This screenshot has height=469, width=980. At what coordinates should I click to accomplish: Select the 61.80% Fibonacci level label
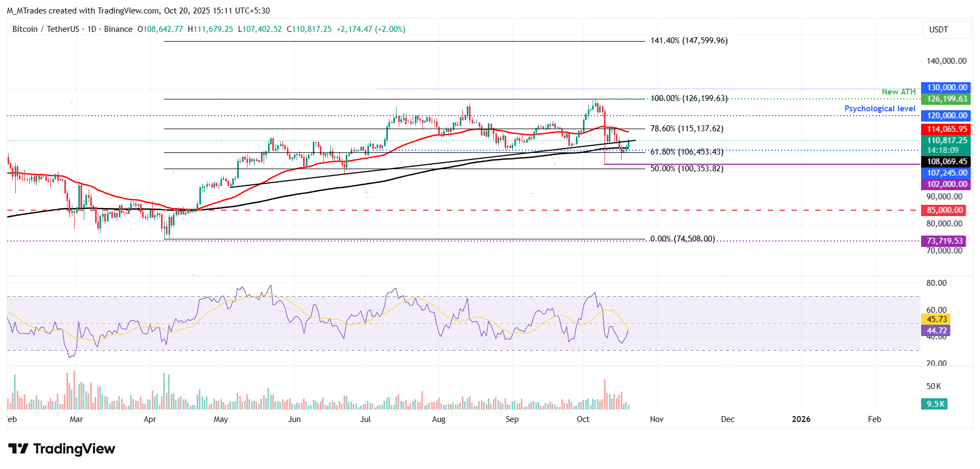click(686, 152)
